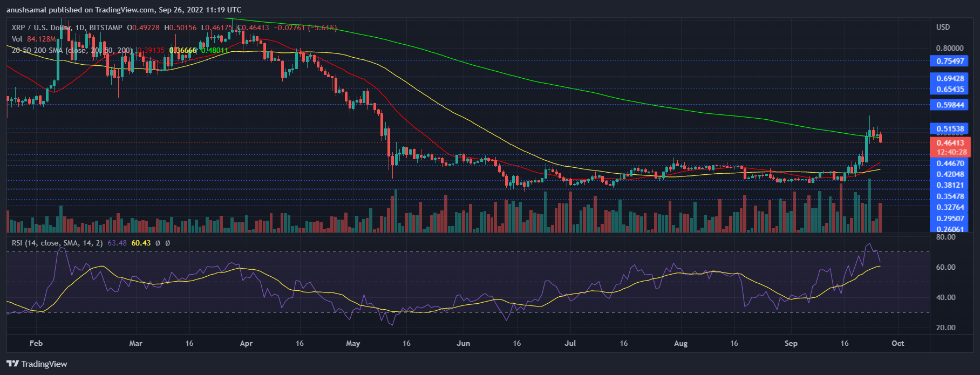
Task: Click the H0.50156 high price value
Action: [181, 28]
